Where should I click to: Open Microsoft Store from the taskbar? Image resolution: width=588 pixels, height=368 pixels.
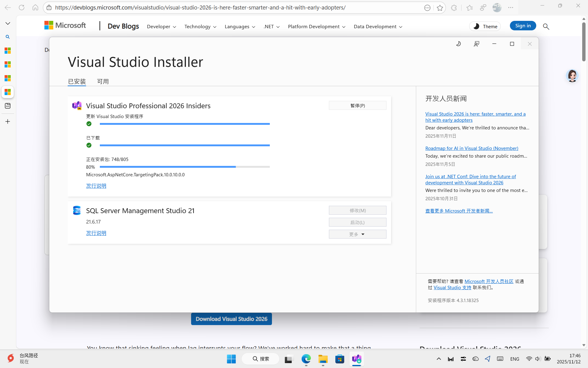pyautogui.click(x=340, y=359)
